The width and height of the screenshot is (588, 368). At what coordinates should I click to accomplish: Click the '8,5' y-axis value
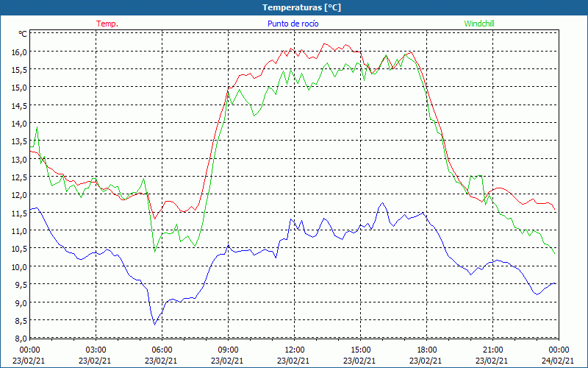pyautogui.click(x=21, y=321)
